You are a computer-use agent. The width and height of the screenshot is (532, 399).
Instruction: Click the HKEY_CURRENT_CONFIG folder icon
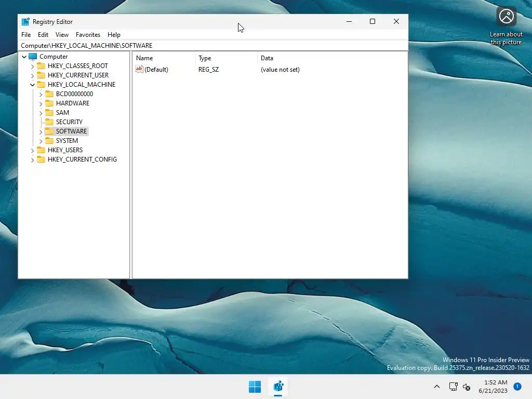tap(41, 159)
